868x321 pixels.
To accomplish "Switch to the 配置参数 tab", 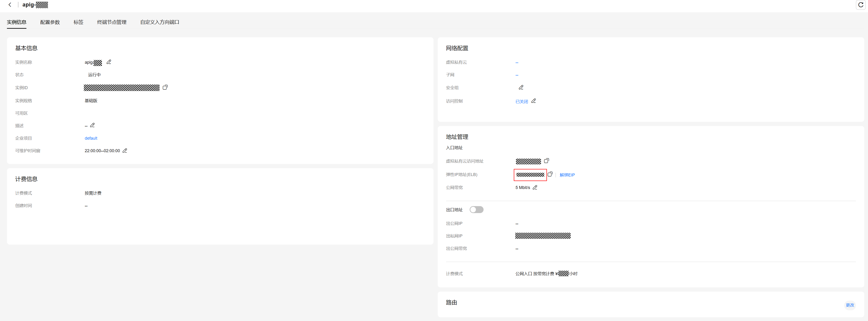I will (x=50, y=22).
